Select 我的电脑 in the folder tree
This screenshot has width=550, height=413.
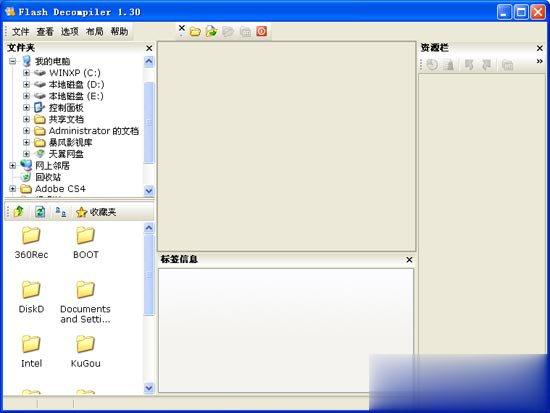52,61
